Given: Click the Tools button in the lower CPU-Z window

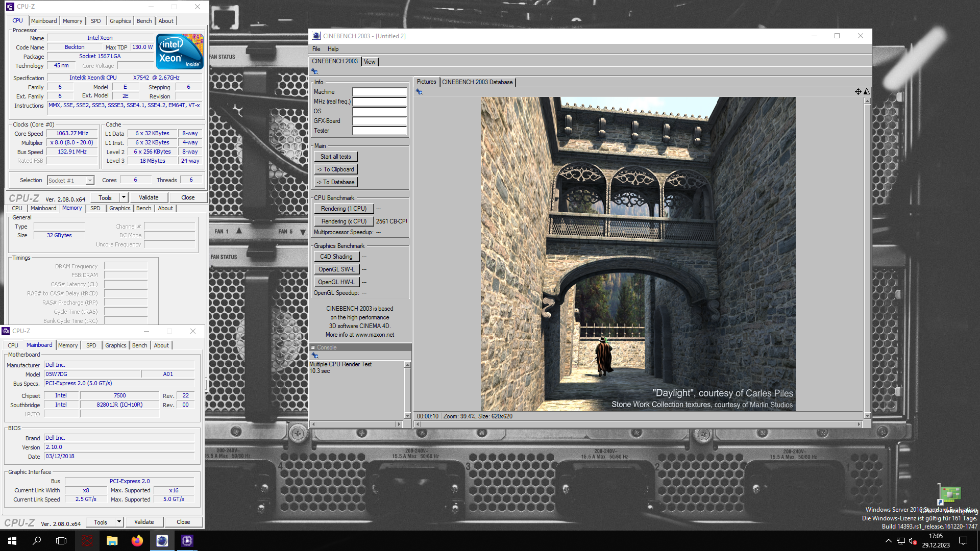Looking at the screenshot, I should click(101, 522).
